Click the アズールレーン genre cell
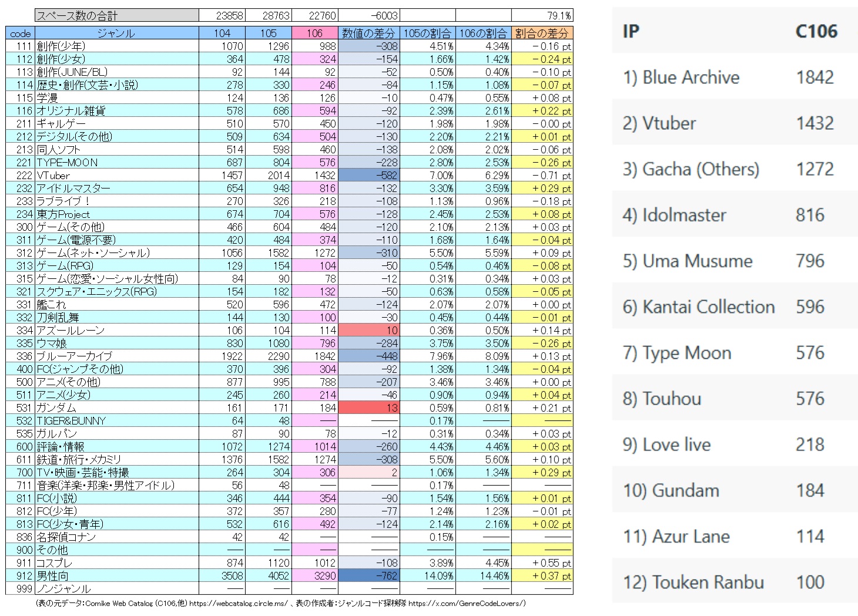 [x=116, y=330]
